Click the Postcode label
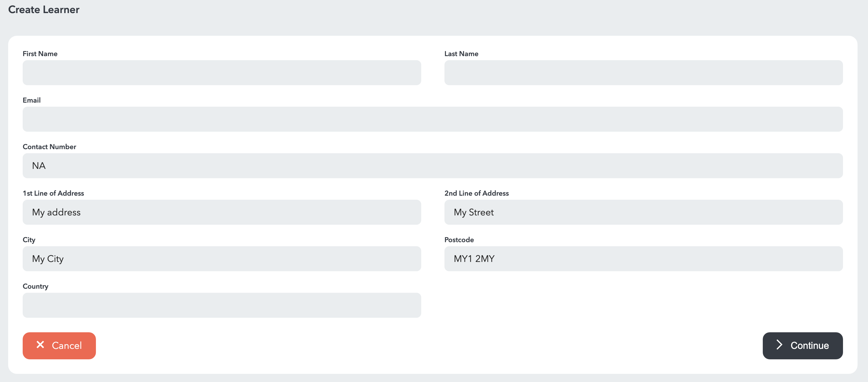The width and height of the screenshot is (868, 382). tap(459, 240)
